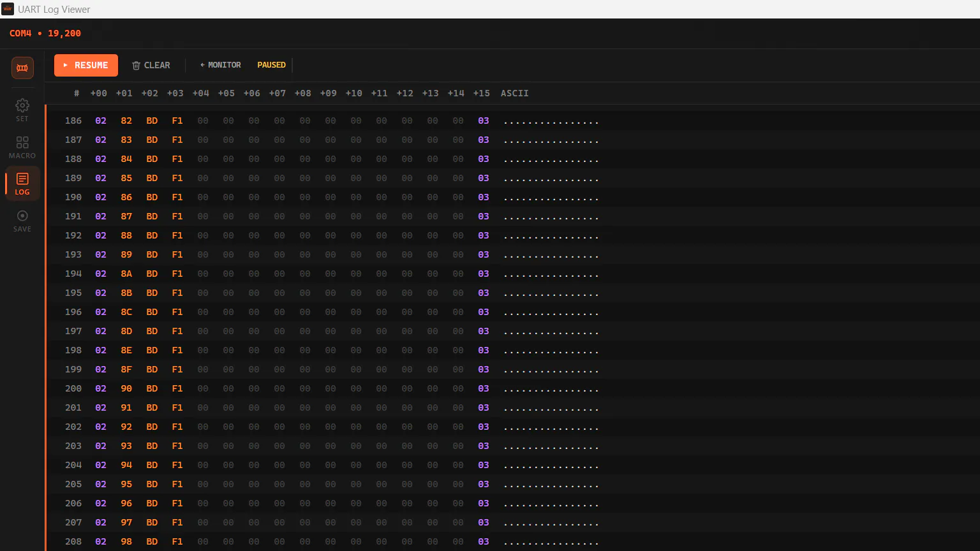Viewport: 980px width, 551px height.
Task: Click byte value 8E in row 198
Action: (126, 350)
